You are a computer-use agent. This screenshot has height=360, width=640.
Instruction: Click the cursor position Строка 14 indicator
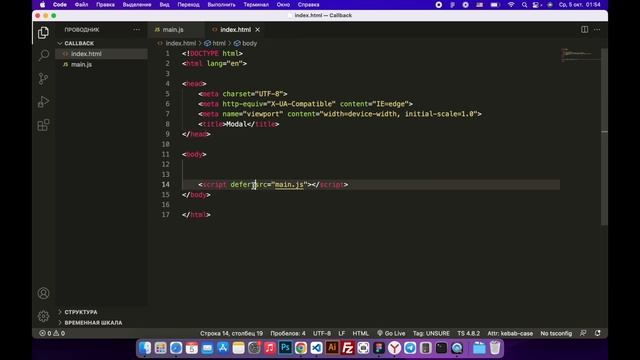coord(231,333)
